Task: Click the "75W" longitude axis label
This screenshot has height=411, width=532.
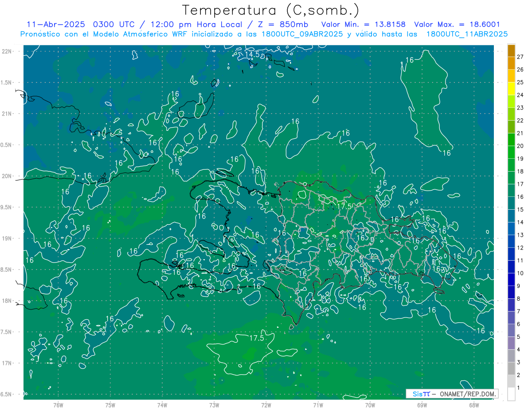Action: [x=110, y=405]
